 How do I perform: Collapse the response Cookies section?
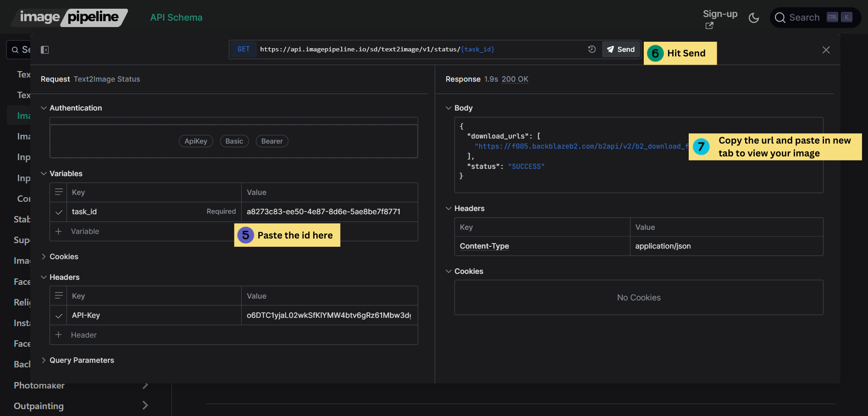(464, 271)
